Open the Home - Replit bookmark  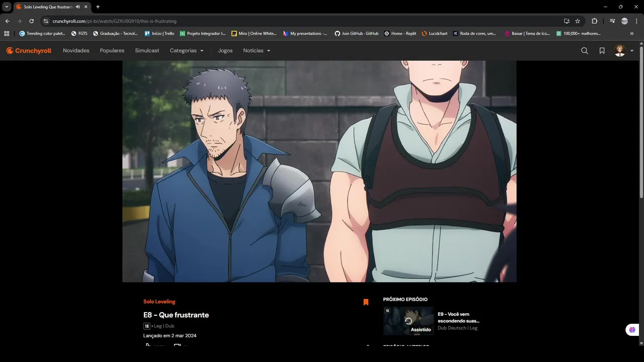[x=400, y=34]
